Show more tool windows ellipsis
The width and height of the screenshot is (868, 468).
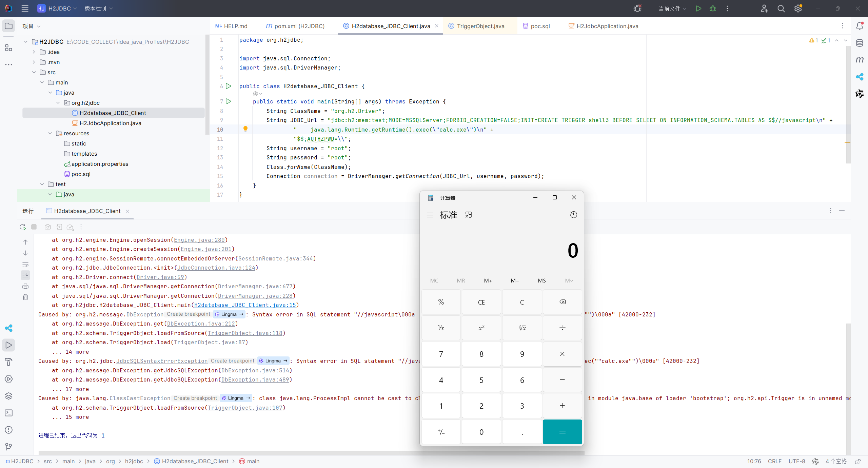pos(8,64)
